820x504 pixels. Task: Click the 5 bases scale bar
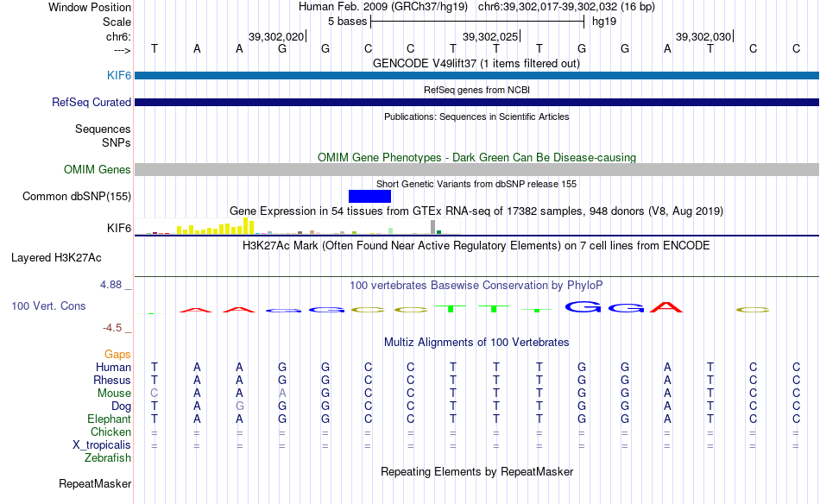(x=477, y=22)
